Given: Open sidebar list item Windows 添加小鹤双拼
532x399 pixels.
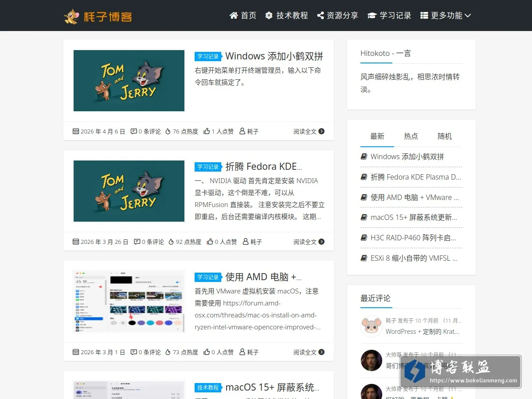Looking at the screenshot, I should click(x=407, y=156).
